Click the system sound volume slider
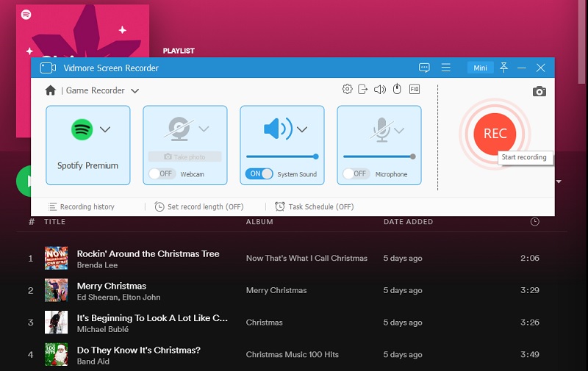The image size is (588, 371). (x=282, y=156)
